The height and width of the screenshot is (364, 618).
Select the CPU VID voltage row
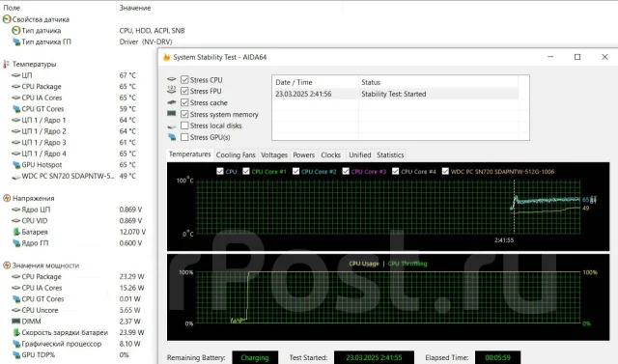click(x=77, y=220)
